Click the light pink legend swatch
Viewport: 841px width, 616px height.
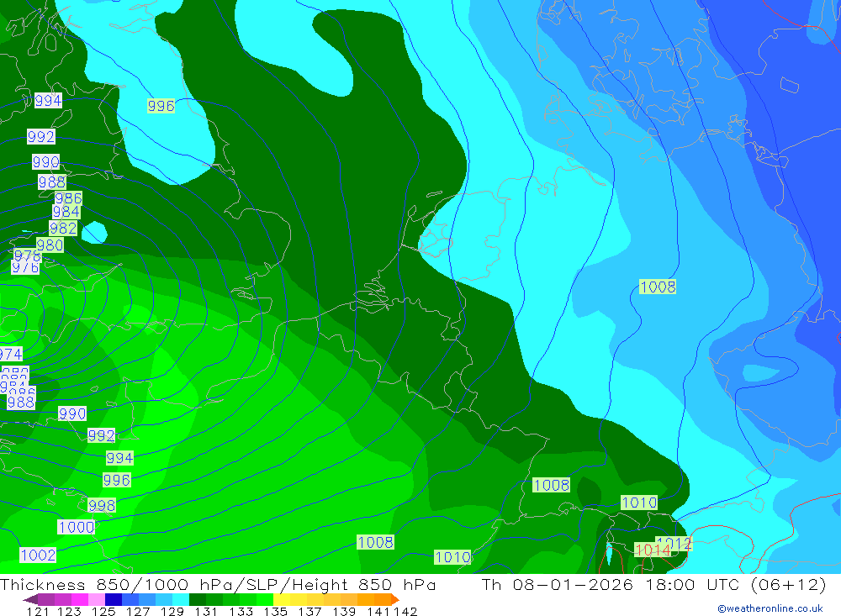click(x=97, y=599)
